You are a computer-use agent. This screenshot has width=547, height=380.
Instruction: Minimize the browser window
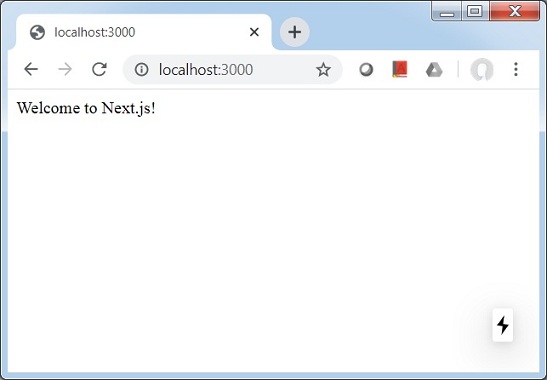pos(447,11)
